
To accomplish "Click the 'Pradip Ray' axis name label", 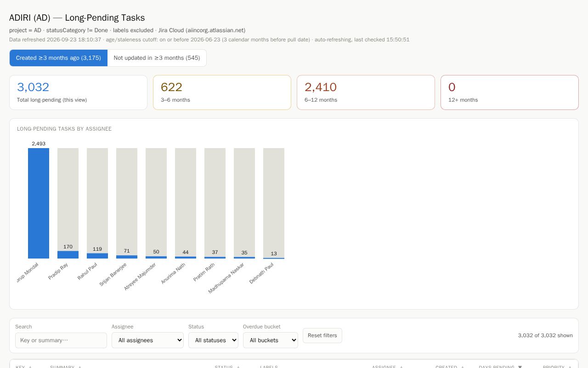I will point(58,271).
